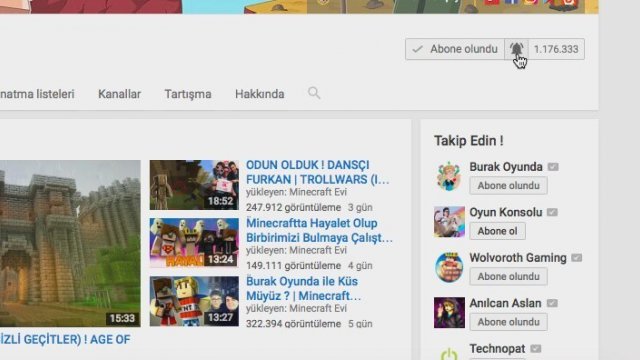Screen dimensions: 640x360
Task: Toggle the 'Abone olundu' subscribed button in the header
Action: 455,49
